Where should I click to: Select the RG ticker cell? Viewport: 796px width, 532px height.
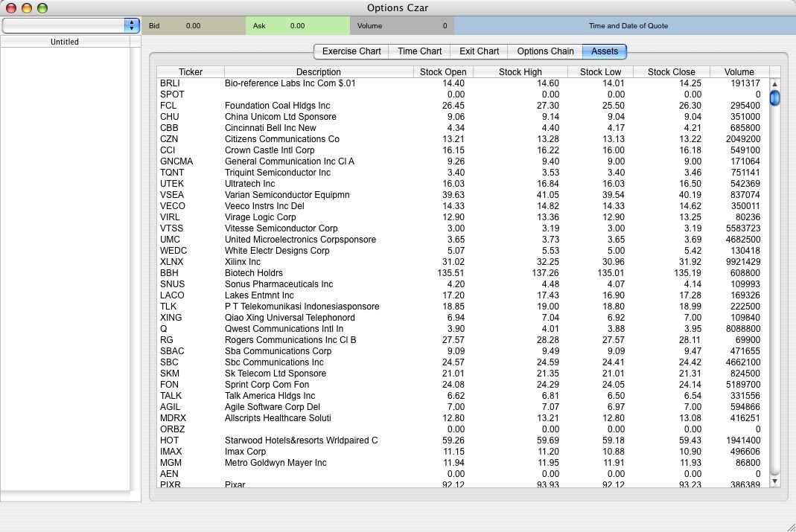tap(166, 340)
